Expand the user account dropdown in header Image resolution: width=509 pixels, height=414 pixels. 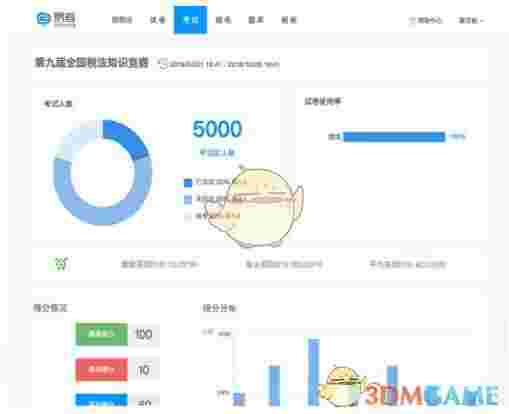[x=471, y=20]
